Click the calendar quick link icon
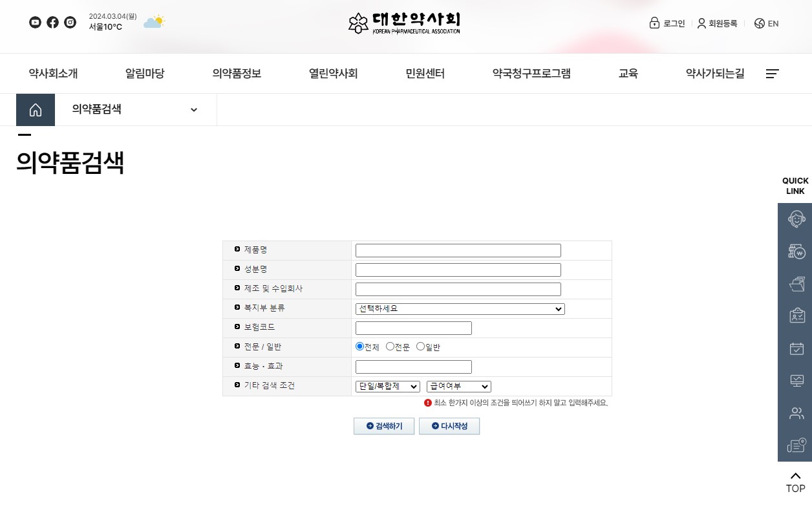This screenshot has width=812, height=514. (x=796, y=348)
